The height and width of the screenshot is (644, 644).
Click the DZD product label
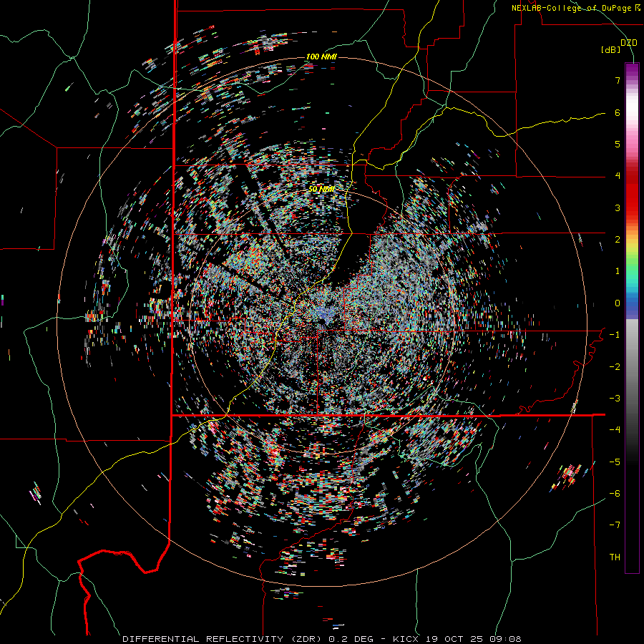click(x=629, y=43)
